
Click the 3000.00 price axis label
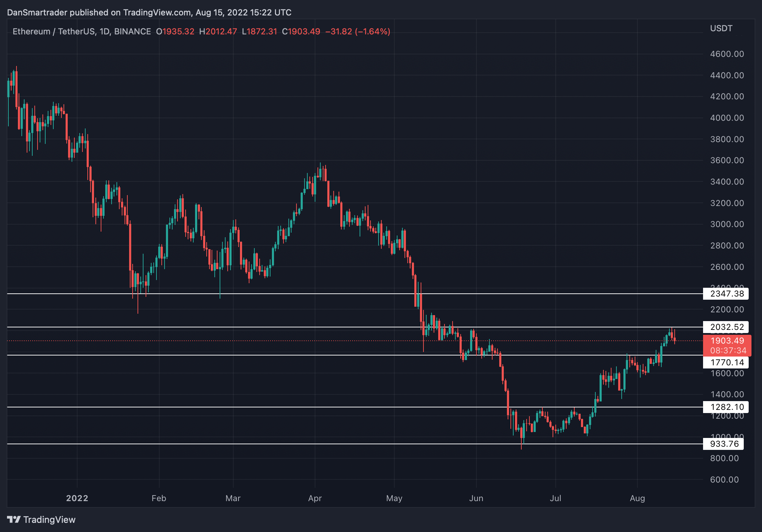click(x=727, y=224)
